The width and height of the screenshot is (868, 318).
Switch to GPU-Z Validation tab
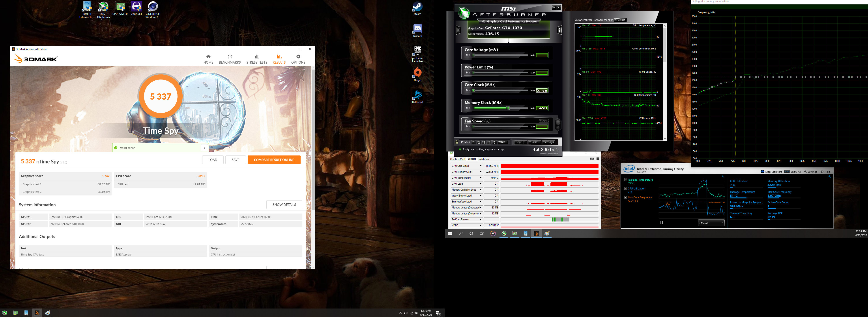pyautogui.click(x=484, y=159)
